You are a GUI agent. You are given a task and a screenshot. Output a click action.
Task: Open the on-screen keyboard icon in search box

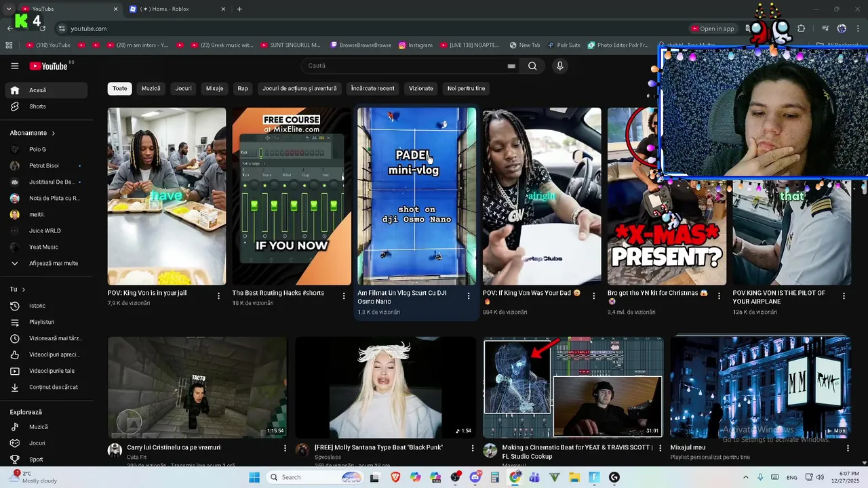point(511,66)
